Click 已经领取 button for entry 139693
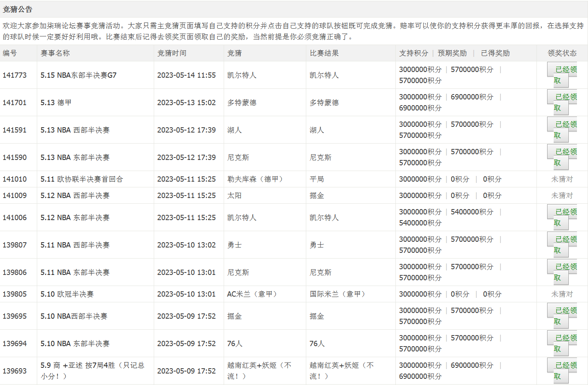Viewport: 588px width, 385px height. click(x=562, y=371)
